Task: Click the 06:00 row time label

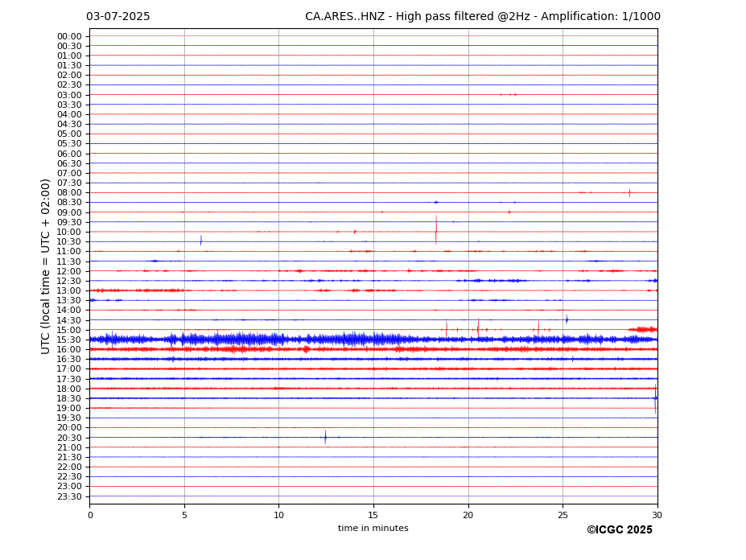Action: click(x=69, y=154)
